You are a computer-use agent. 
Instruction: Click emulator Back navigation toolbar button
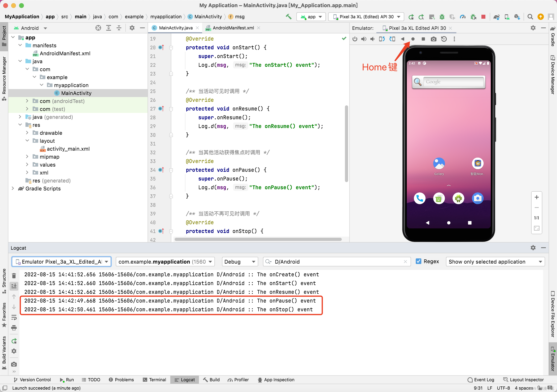tap(402, 39)
